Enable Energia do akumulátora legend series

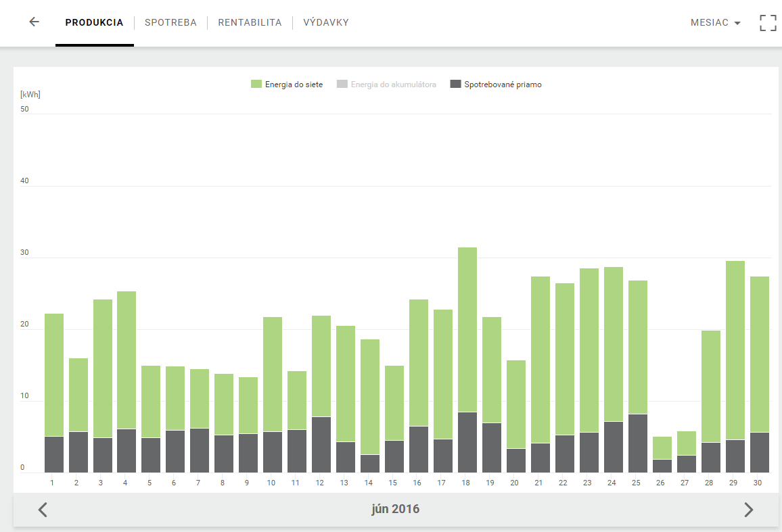point(386,84)
